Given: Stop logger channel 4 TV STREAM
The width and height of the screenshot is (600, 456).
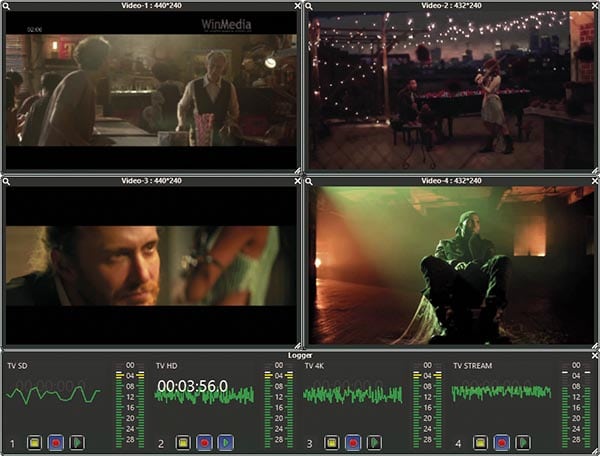Looking at the screenshot, I should [480, 443].
